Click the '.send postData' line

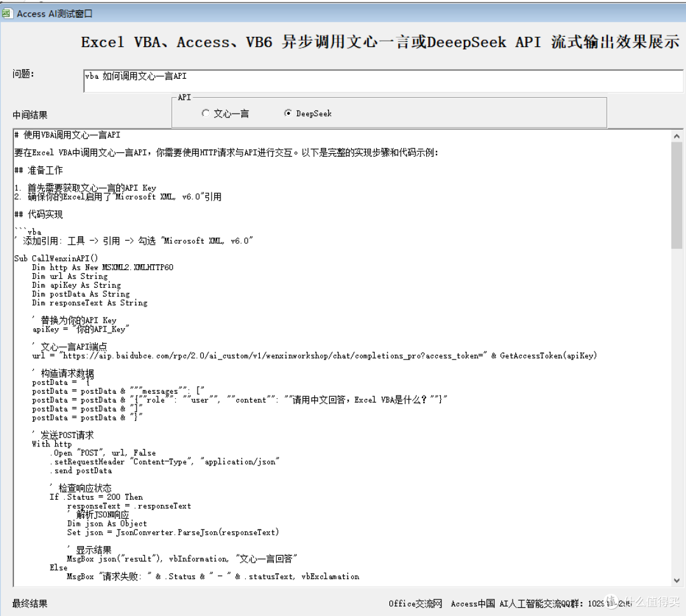(81, 471)
